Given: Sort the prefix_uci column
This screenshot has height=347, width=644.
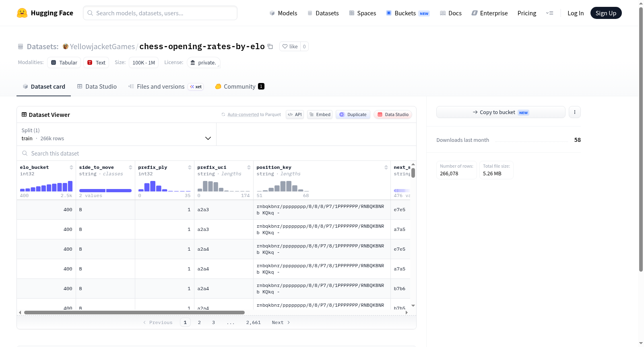Looking at the screenshot, I should (249, 167).
